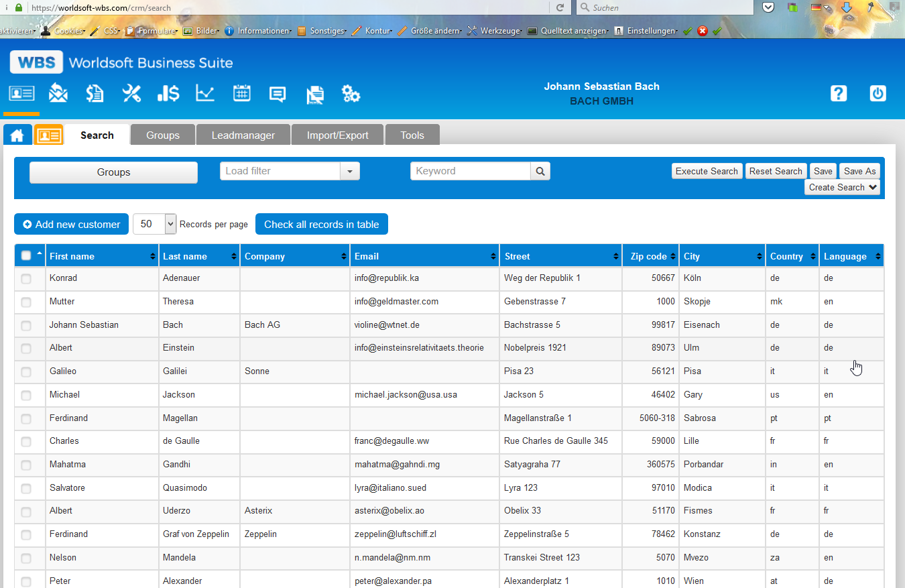This screenshot has height=588, width=905.
Task: Open the gears settings module icon
Action: [x=351, y=94]
